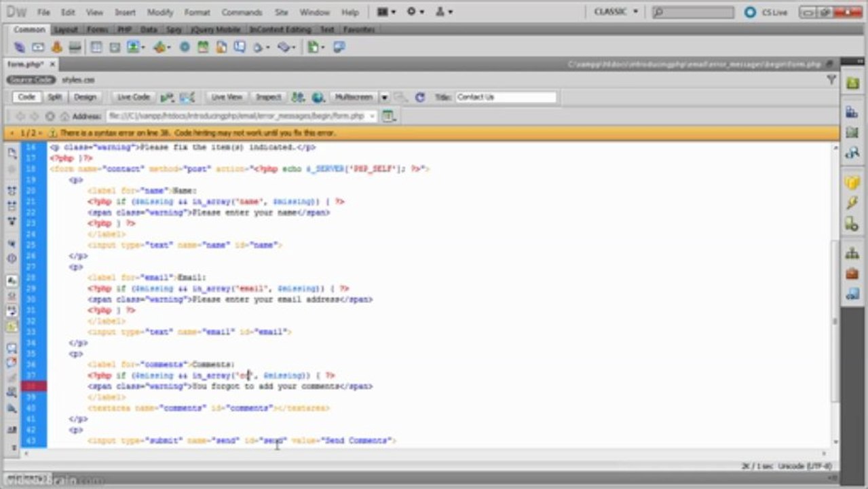This screenshot has height=489, width=868.
Task: Click the Design view button
Action: tap(85, 97)
